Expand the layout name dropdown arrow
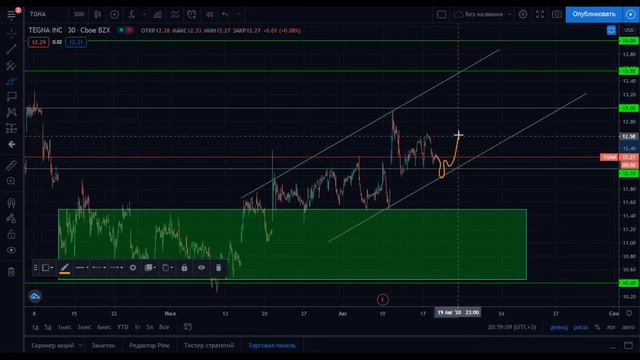Viewport: 640px width, 360px height. coord(510,14)
